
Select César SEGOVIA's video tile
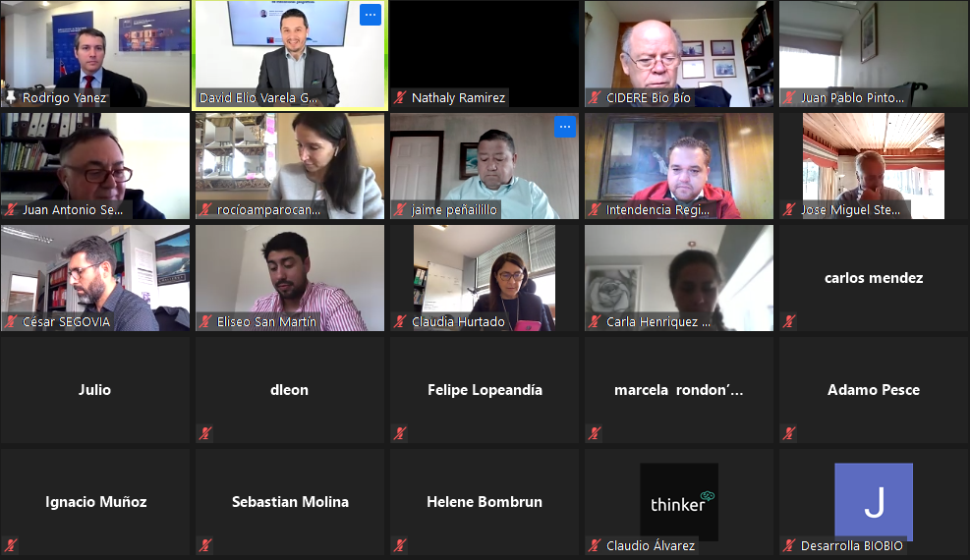[95, 278]
